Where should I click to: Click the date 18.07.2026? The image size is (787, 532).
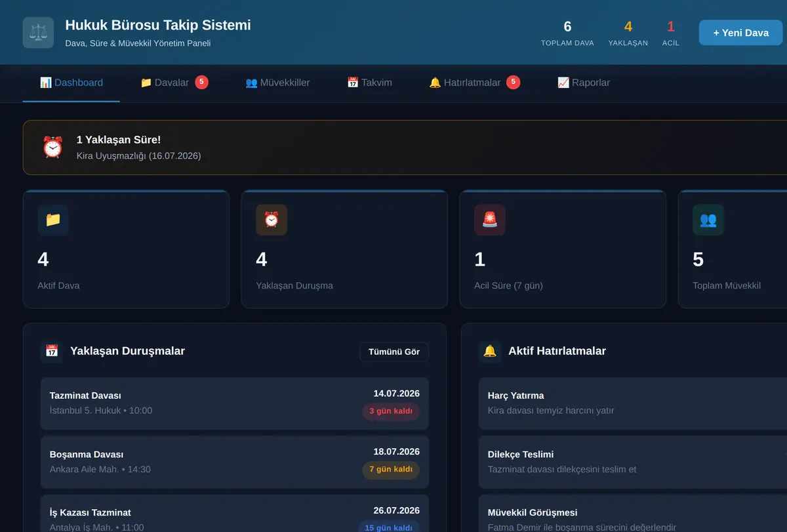tap(397, 452)
